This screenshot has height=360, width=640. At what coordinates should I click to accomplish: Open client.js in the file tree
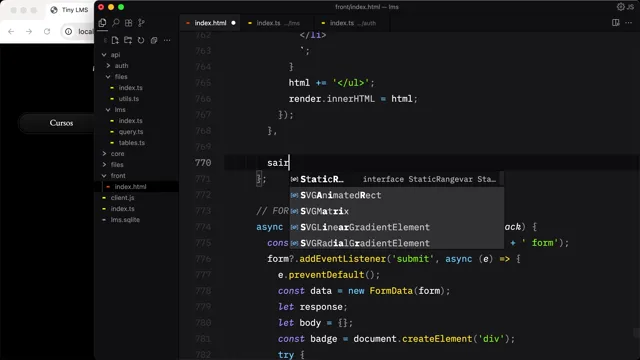122,198
